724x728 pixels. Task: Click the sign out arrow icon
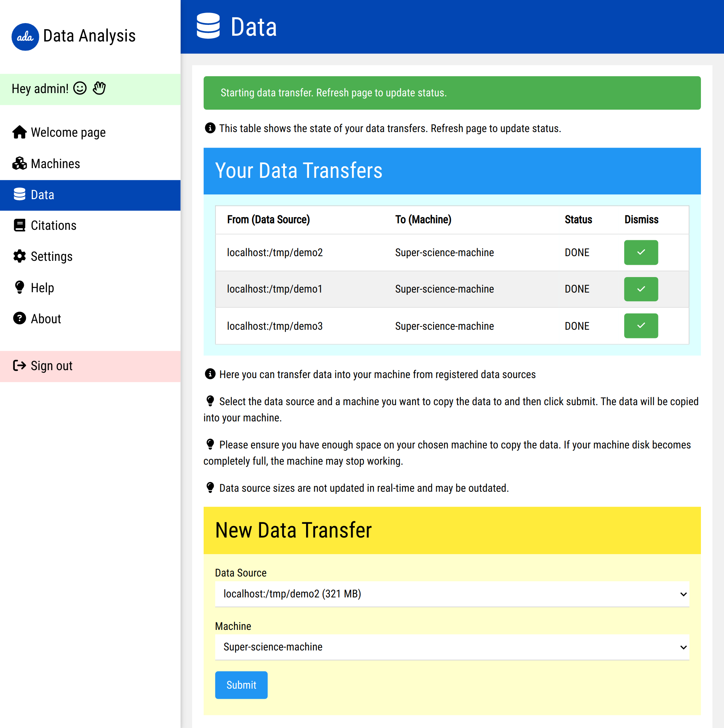pos(19,365)
